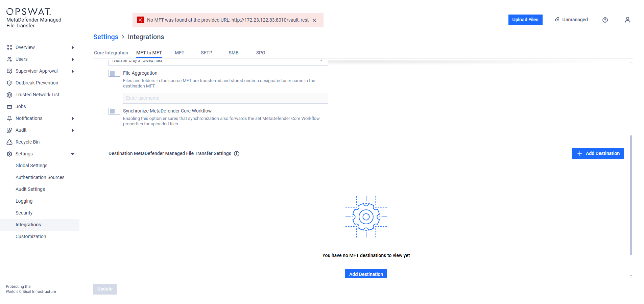
Task: Expand the Notifications submenu arrow
Action: point(73,119)
